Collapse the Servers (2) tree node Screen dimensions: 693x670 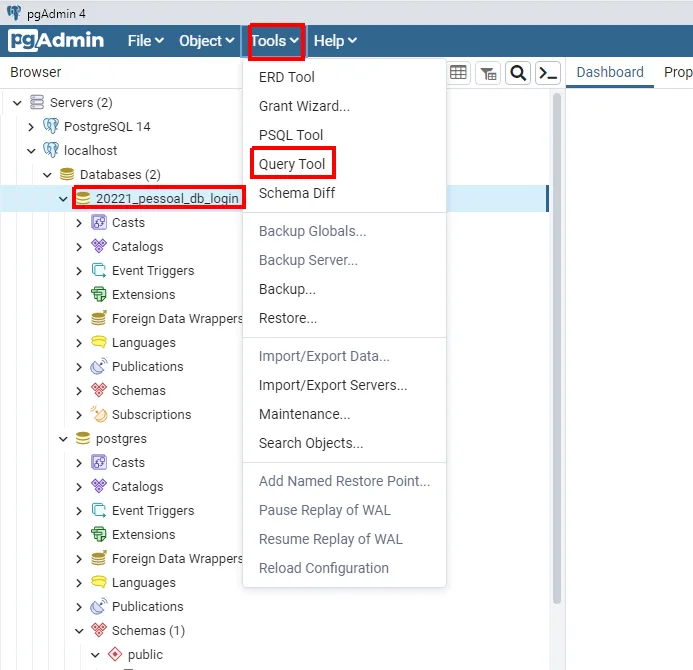[17, 103]
